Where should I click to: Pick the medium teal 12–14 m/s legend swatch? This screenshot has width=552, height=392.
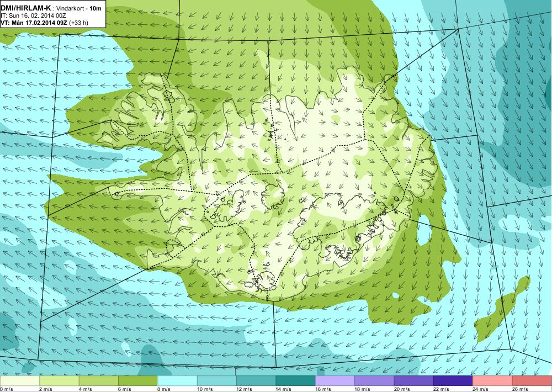(x=256, y=381)
